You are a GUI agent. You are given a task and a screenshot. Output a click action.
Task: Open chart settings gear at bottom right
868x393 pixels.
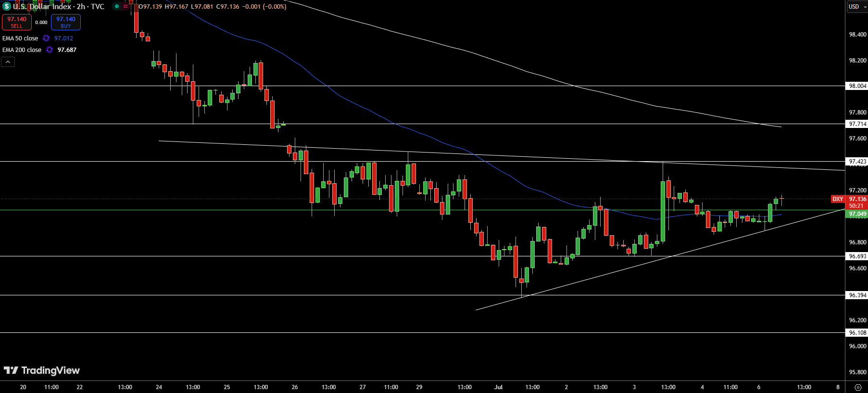858,387
